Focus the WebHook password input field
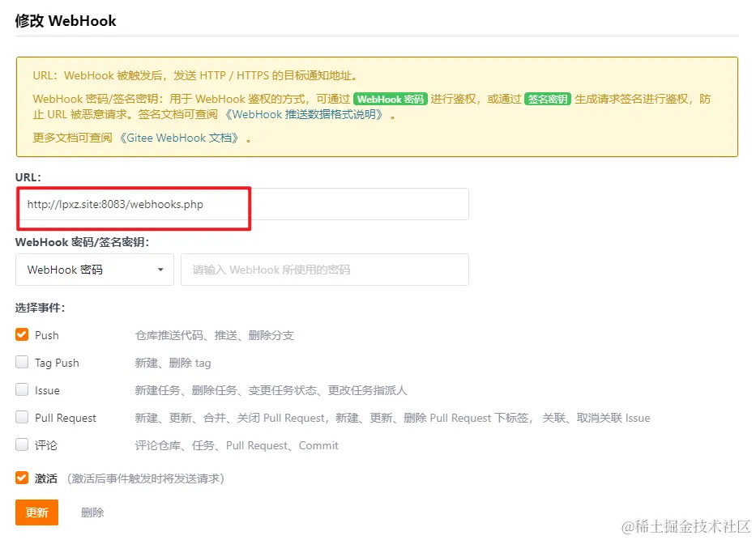Image resolution: width=756 pixels, height=540 pixels. pyautogui.click(x=325, y=270)
